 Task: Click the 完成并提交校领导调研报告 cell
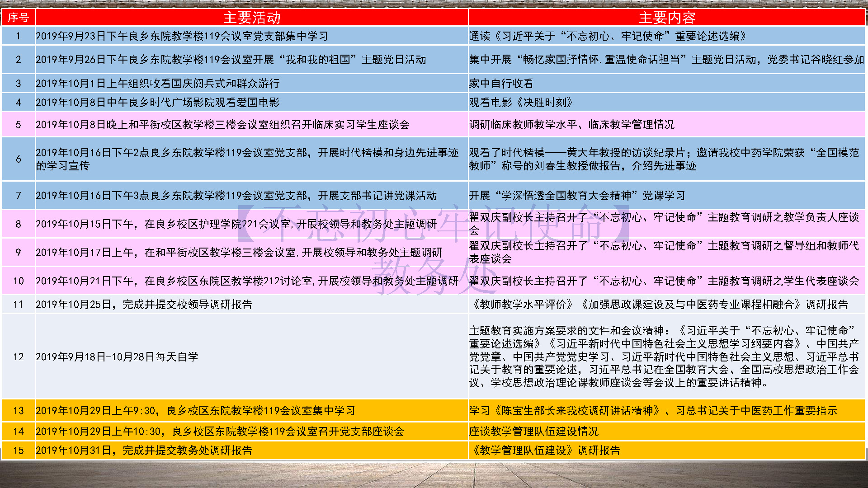pos(144,305)
